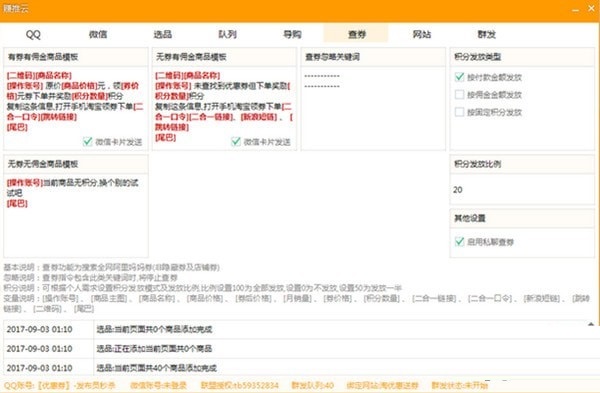
Task: Open the 微信 tab
Action: (98, 34)
